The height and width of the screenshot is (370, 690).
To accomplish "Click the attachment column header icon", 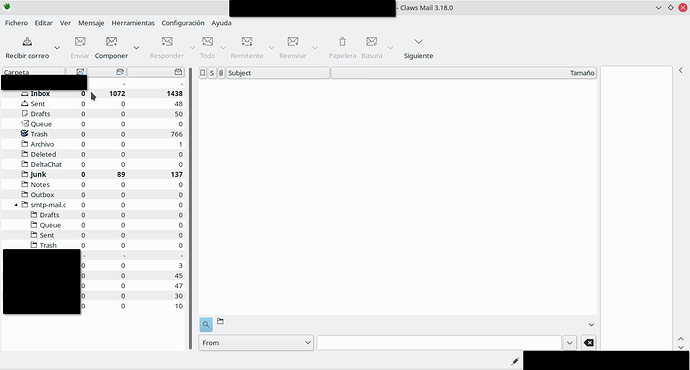I will (221, 73).
